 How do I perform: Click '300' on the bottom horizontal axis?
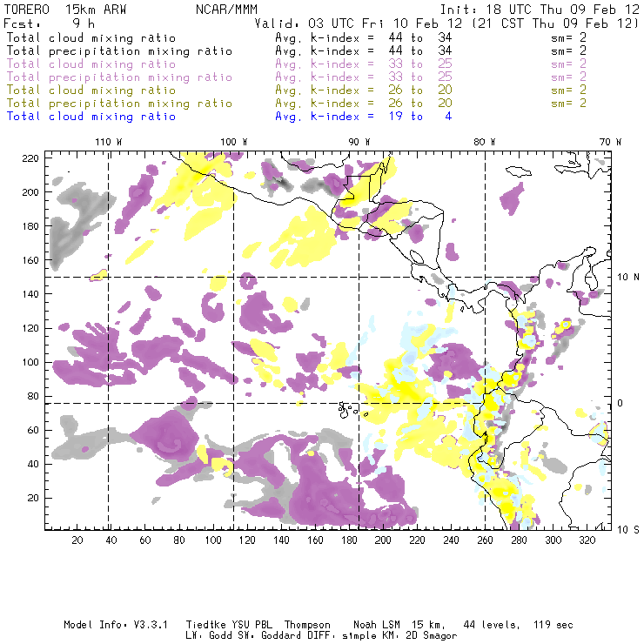(553, 540)
